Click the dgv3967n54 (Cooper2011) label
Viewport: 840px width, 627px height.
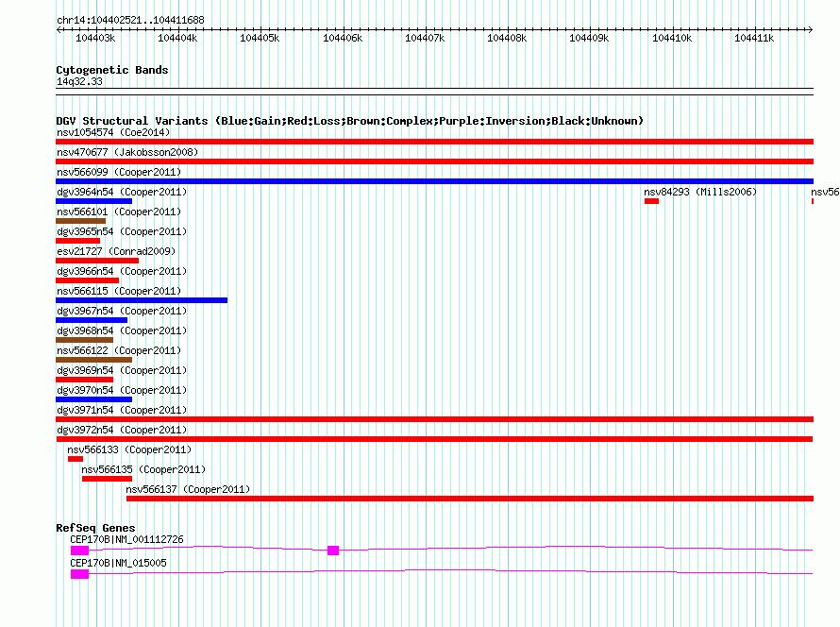[122, 311]
